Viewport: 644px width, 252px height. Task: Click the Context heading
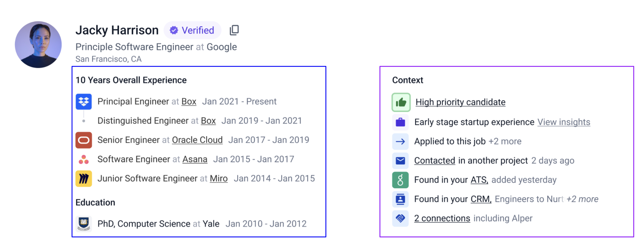[x=408, y=80]
